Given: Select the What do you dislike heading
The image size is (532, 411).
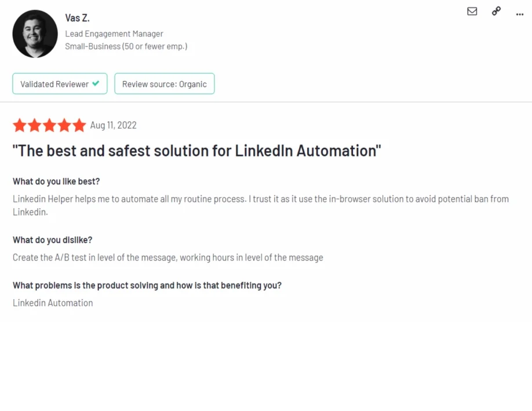Looking at the screenshot, I should coord(52,239).
